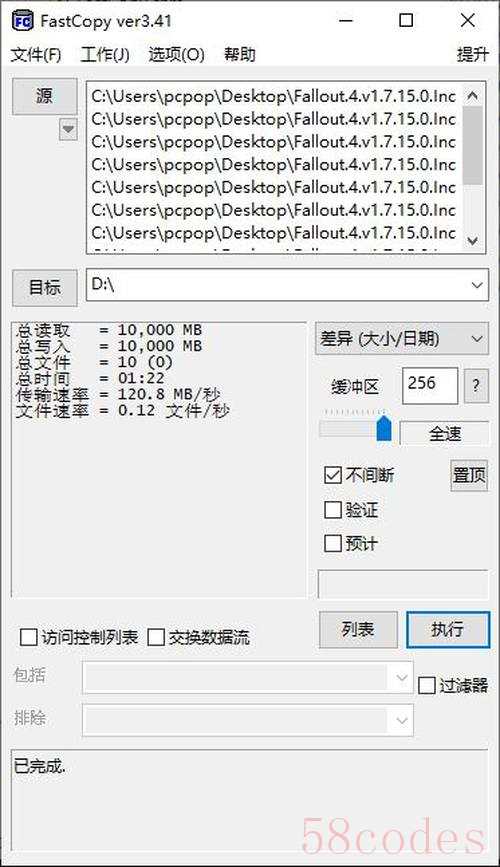Click 置顶 always-on-top button
Screen dimensions: 500x867
point(469,475)
